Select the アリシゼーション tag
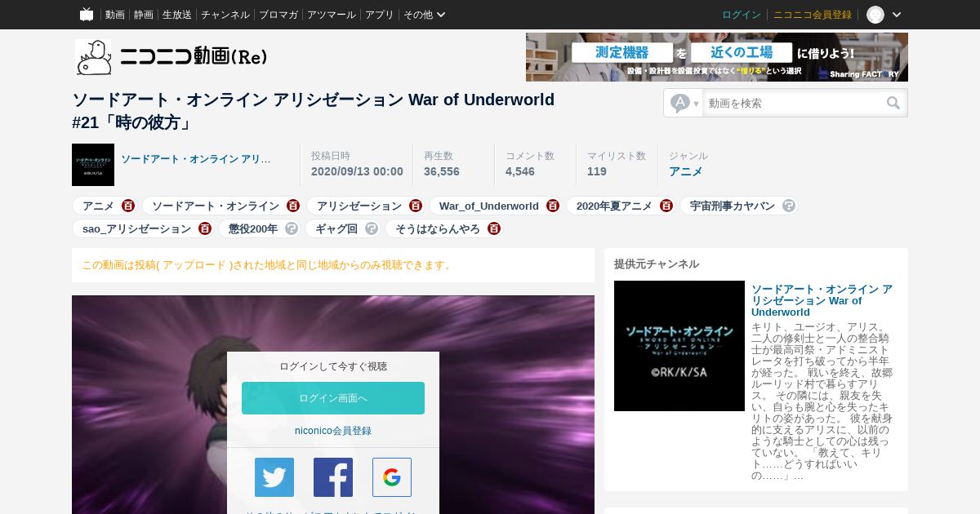980x514 pixels. pyautogui.click(x=359, y=206)
